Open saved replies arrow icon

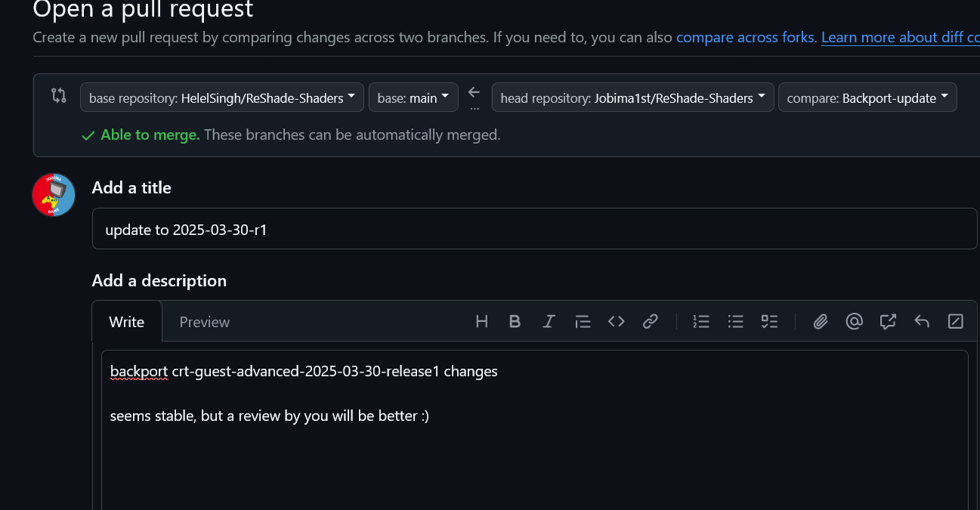922,322
